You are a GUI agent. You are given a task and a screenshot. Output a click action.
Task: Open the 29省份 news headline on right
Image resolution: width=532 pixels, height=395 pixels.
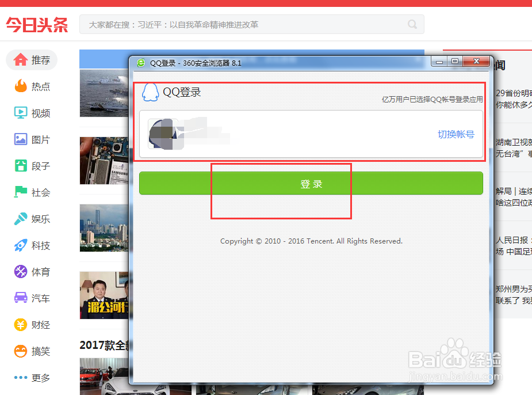point(514,99)
